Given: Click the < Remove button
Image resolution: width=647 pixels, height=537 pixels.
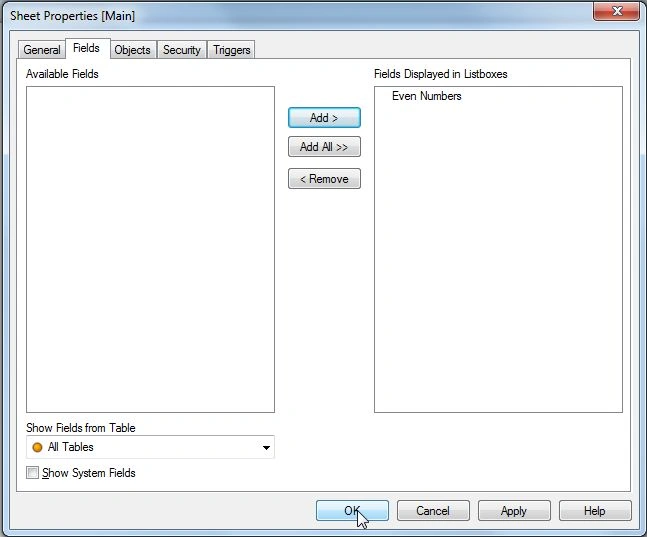Looking at the screenshot, I should pos(324,179).
